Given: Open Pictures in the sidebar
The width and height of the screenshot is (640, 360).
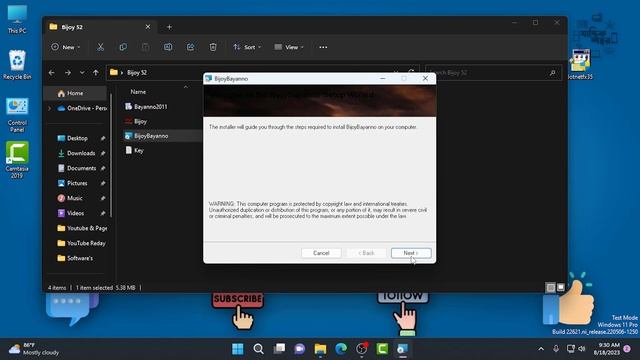Looking at the screenshot, I should (x=77, y=183).
